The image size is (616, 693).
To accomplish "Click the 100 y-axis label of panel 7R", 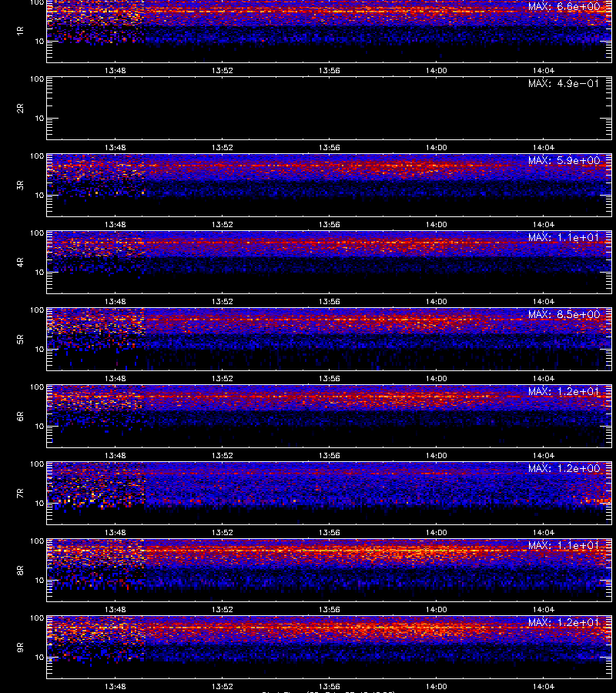I will [37, 464].
